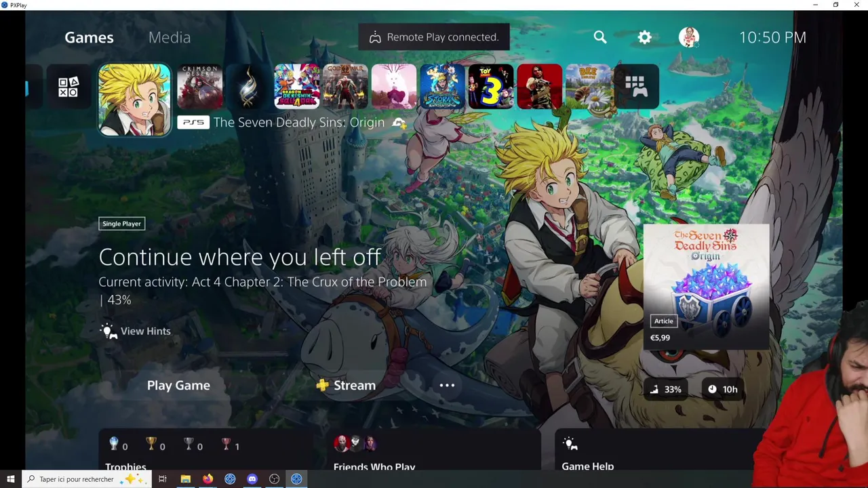The width and height of the screenshot is (868, 488).
Task: Open OBS Studio from taskbar
Action: [x=274, y=479]
